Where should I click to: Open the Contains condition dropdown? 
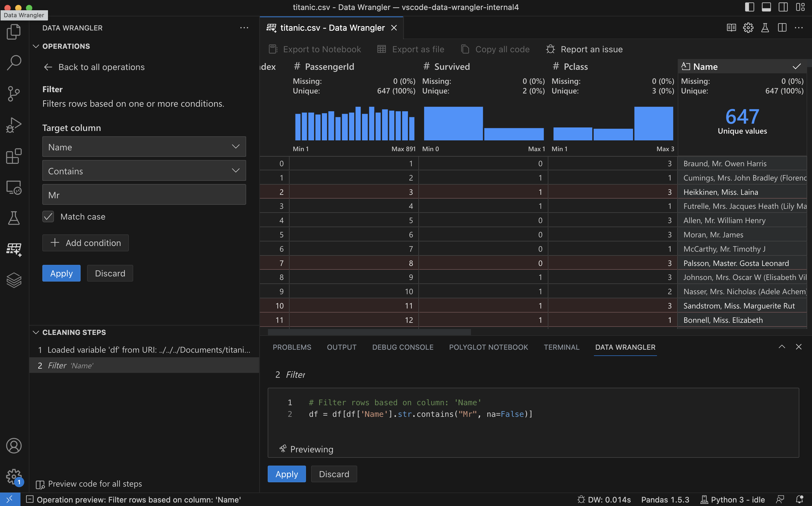point(144,171)
